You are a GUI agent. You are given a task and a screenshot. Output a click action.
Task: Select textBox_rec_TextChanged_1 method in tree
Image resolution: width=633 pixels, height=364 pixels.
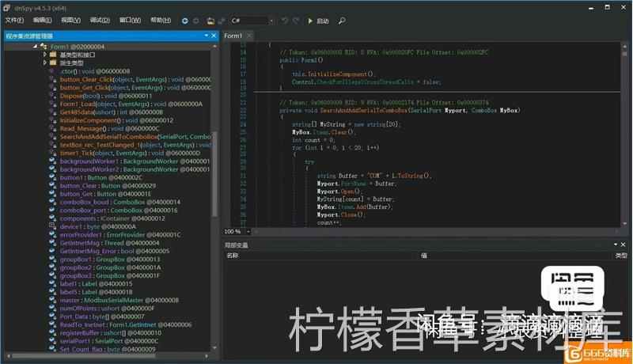135,145
